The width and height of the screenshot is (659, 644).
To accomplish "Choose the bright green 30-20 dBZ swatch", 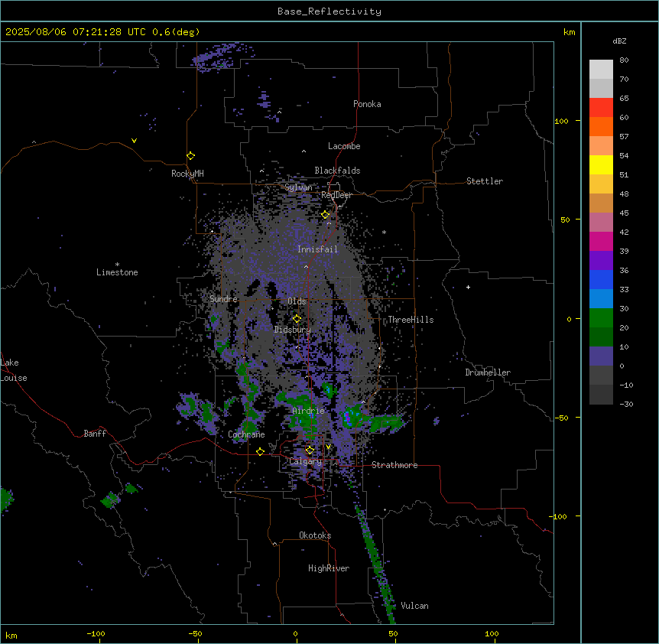I will pos(601,318).
